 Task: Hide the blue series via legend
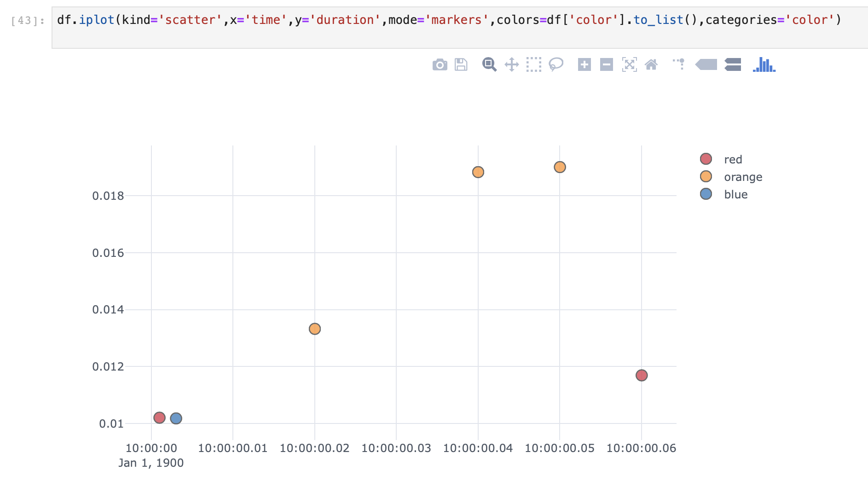735,194
